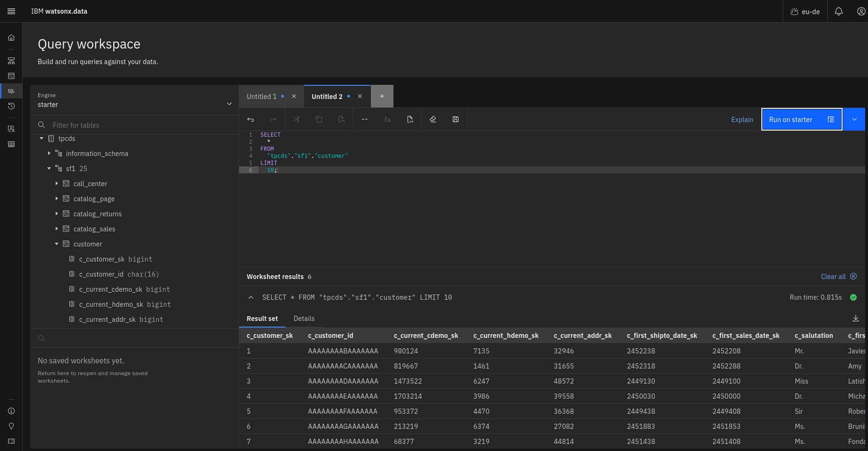
Task: Undo the last editor change
Action: tap(250, 120)
